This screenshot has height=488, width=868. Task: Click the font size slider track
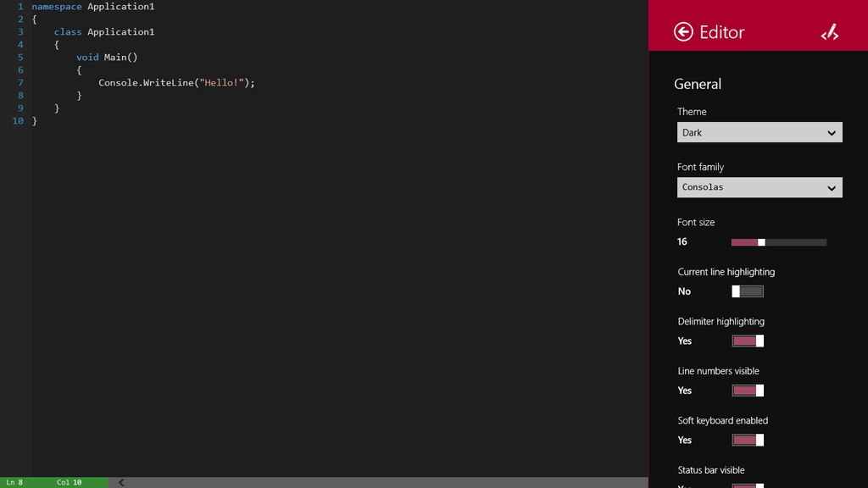tap(793, 242)
